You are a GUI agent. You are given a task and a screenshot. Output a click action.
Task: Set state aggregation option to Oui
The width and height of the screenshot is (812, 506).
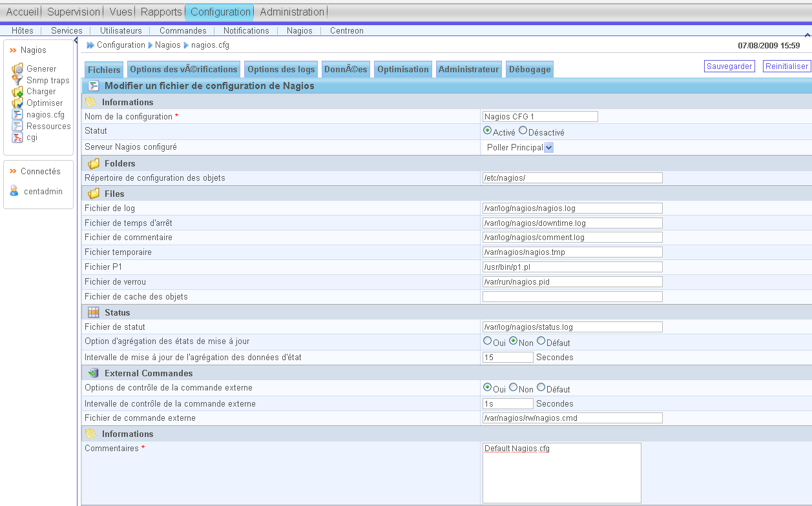point(487,341)
